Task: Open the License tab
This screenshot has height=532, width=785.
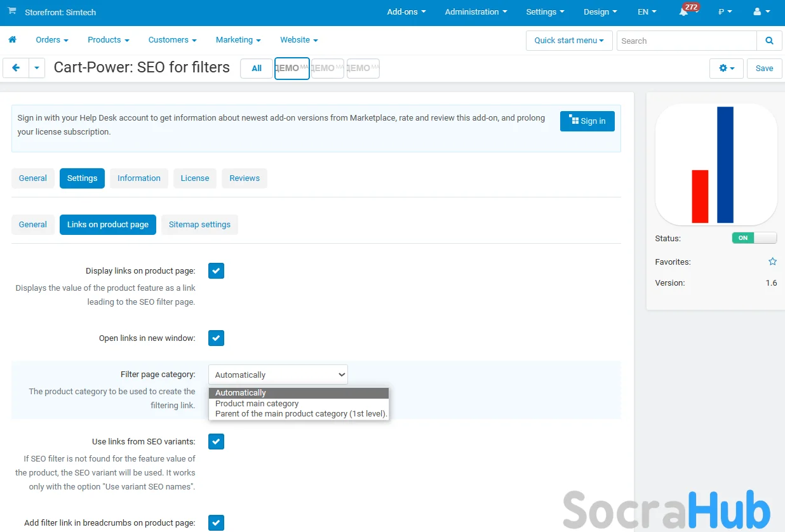Action: point(194,178)
